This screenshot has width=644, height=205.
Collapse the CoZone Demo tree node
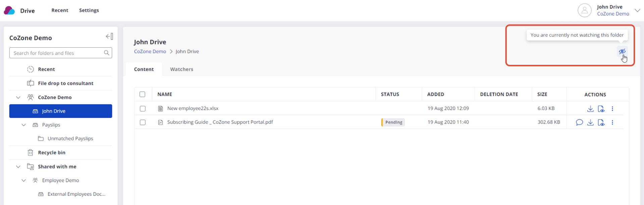18,97
